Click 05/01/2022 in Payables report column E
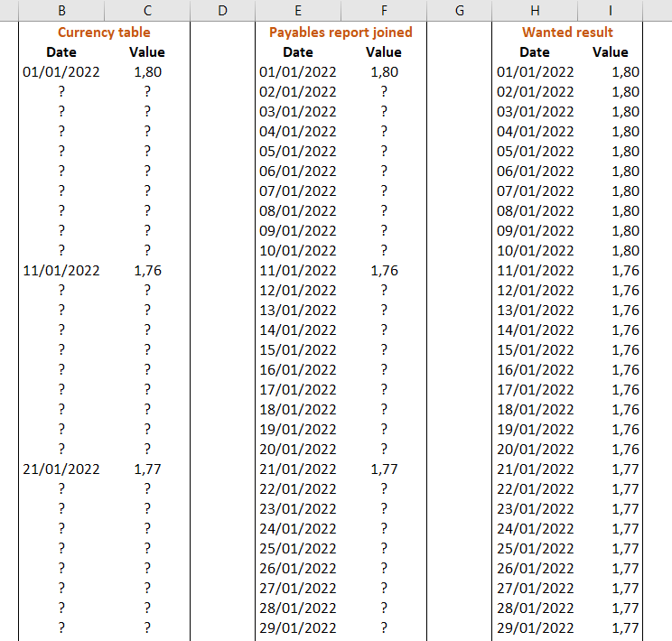Screen dimensions: 672x641 click(298, 152)
